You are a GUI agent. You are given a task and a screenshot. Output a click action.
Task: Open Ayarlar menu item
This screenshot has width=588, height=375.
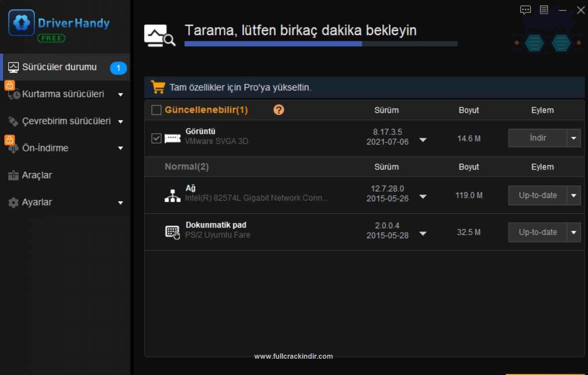pos(65,203)
